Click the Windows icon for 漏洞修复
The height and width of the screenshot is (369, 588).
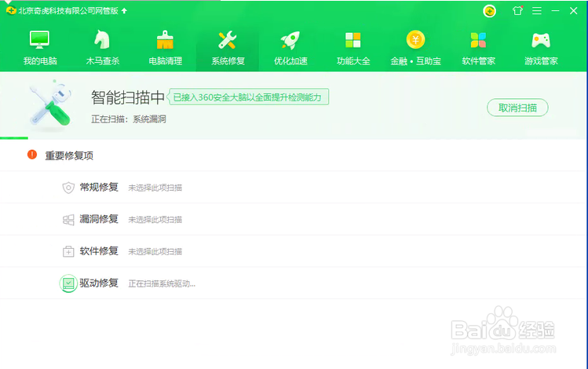68,220
